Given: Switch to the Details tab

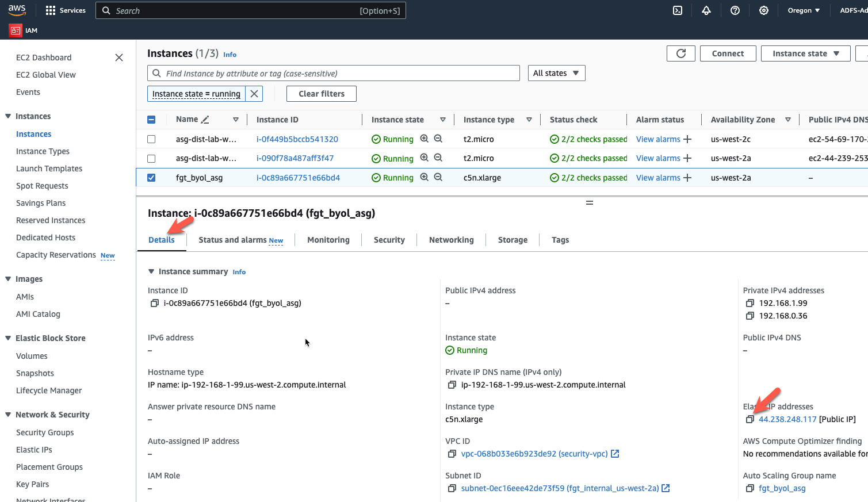Looking at the screenshot, I should (x=162, y=240).
